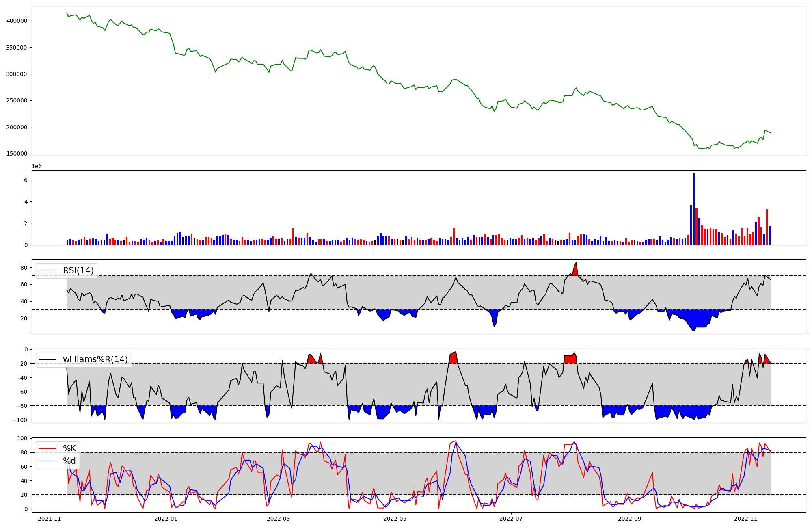The width and height of the screenshot is (812, 528).
Task: Click the 100 stochastic axis label
Action: click(23, 439)
